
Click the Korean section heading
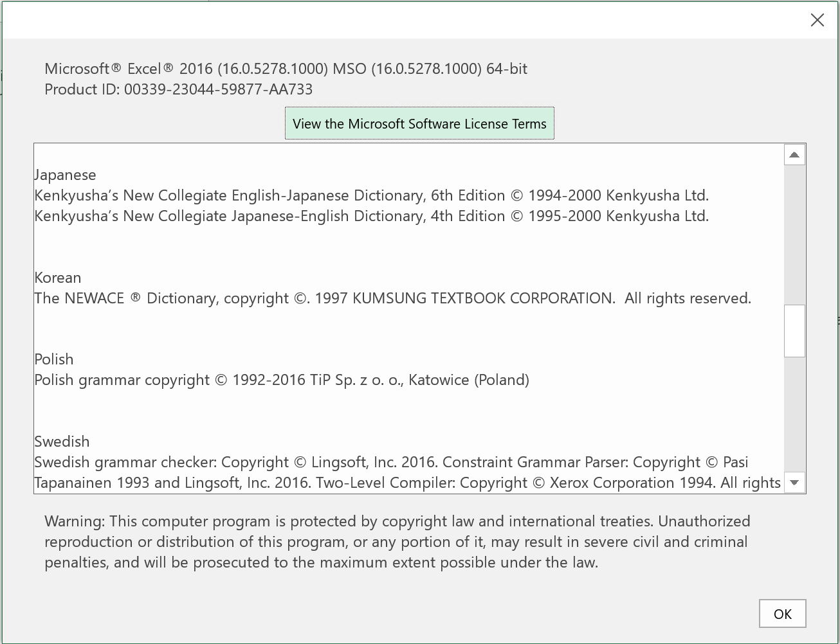pos(58,278)
